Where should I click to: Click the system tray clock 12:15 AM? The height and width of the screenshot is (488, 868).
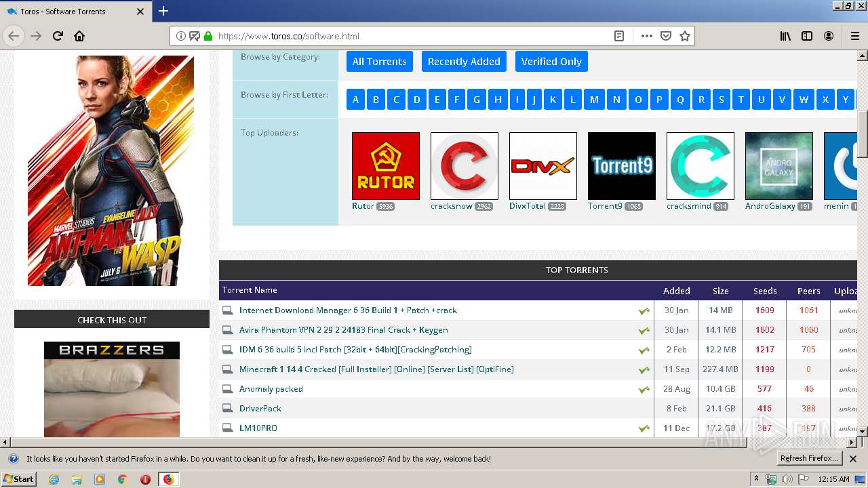[x=833, y=479]
